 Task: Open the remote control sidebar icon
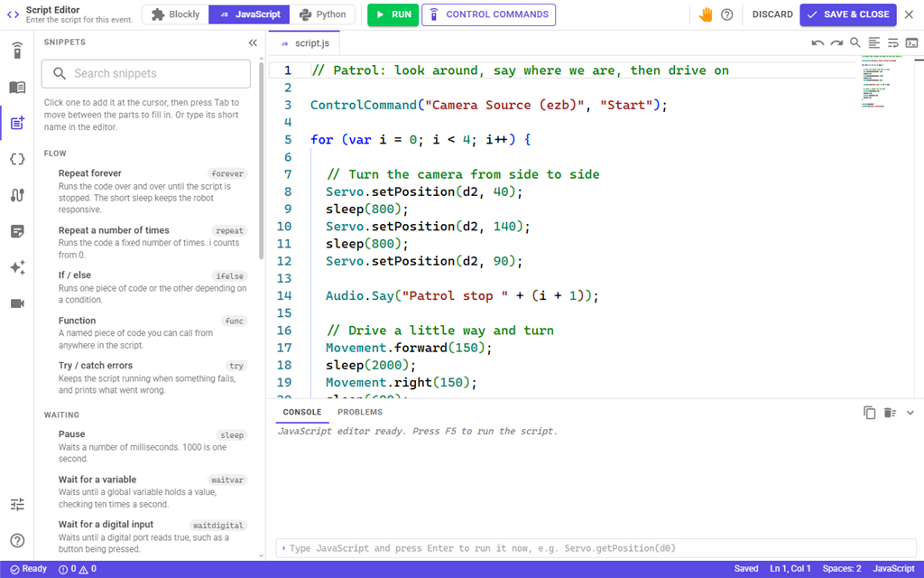(x=17, y=51)
